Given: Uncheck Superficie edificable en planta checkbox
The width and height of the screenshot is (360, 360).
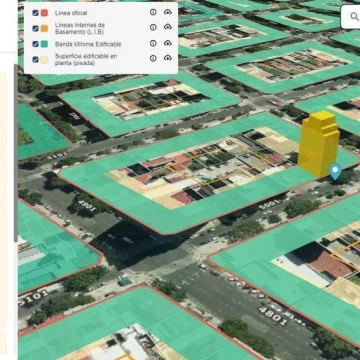Looking at the screenshot, I should [35, 60].
